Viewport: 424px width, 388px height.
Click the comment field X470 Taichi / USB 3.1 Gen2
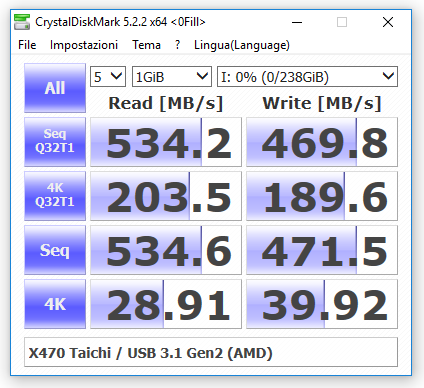[211, 352]
